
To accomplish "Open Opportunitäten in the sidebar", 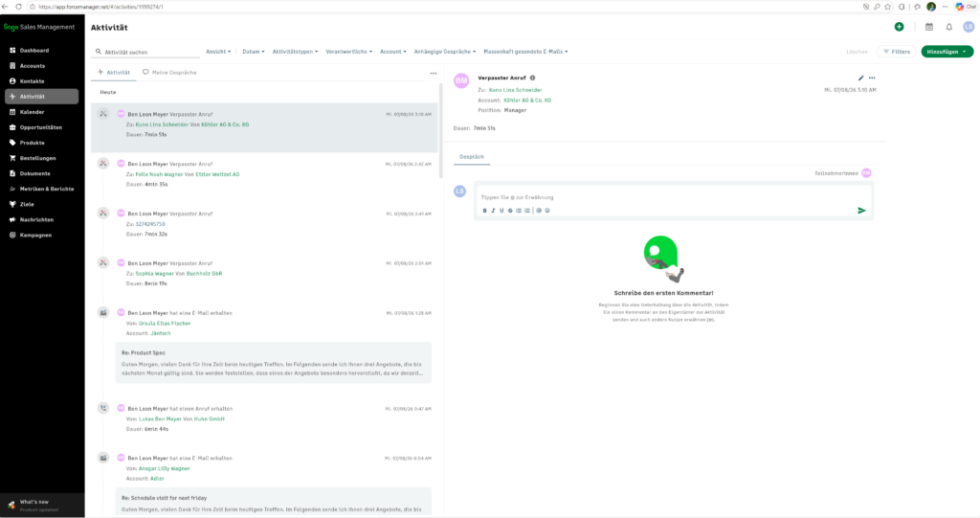I will pyautogui.click(x=40, y=127).
